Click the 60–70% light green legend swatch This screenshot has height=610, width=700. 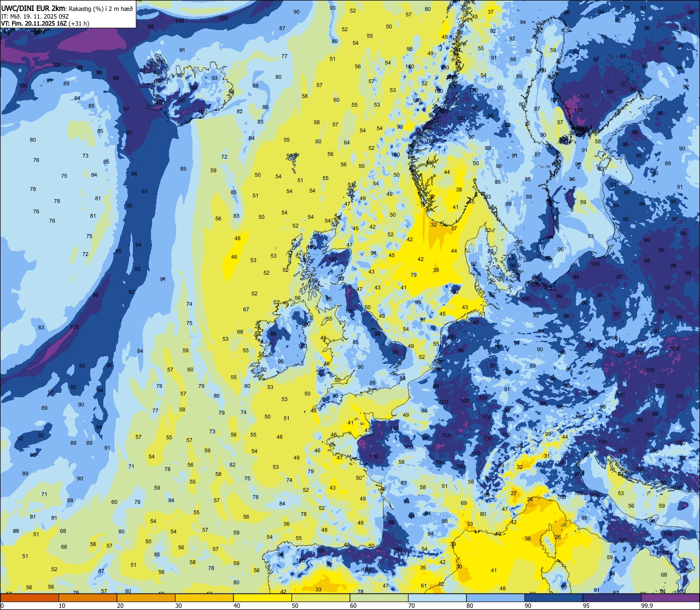point(379,598)
